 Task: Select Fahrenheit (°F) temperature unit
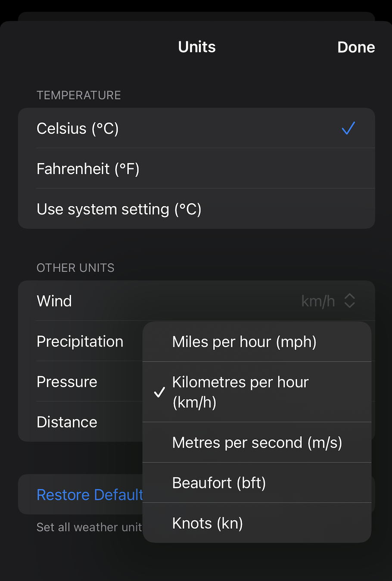(88, 169)
